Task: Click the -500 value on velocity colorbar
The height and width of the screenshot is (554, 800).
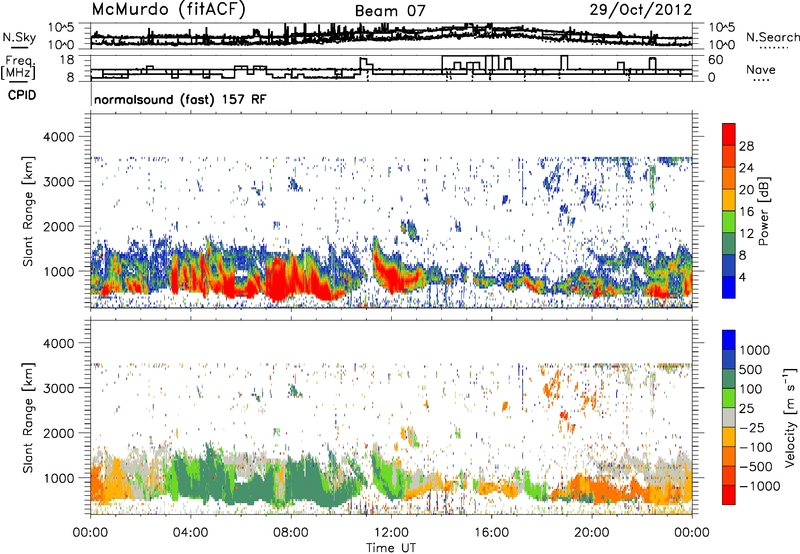Action: 755,467
